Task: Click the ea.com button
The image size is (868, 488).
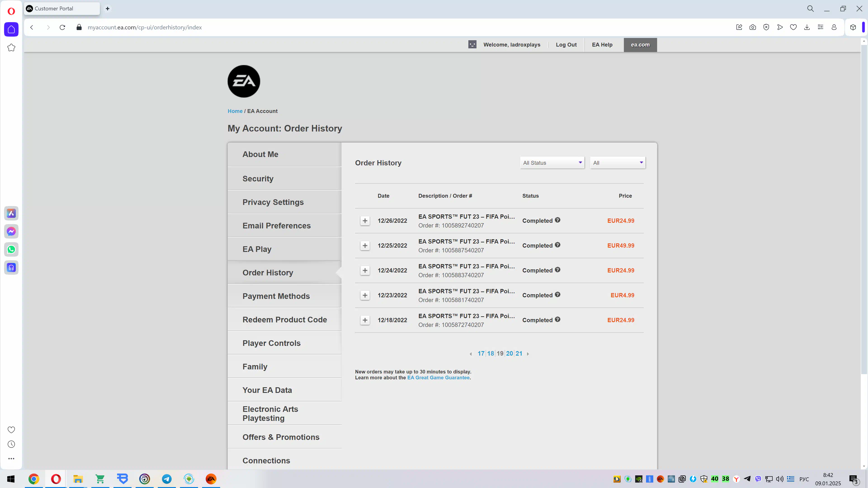Action: (640, 45)
